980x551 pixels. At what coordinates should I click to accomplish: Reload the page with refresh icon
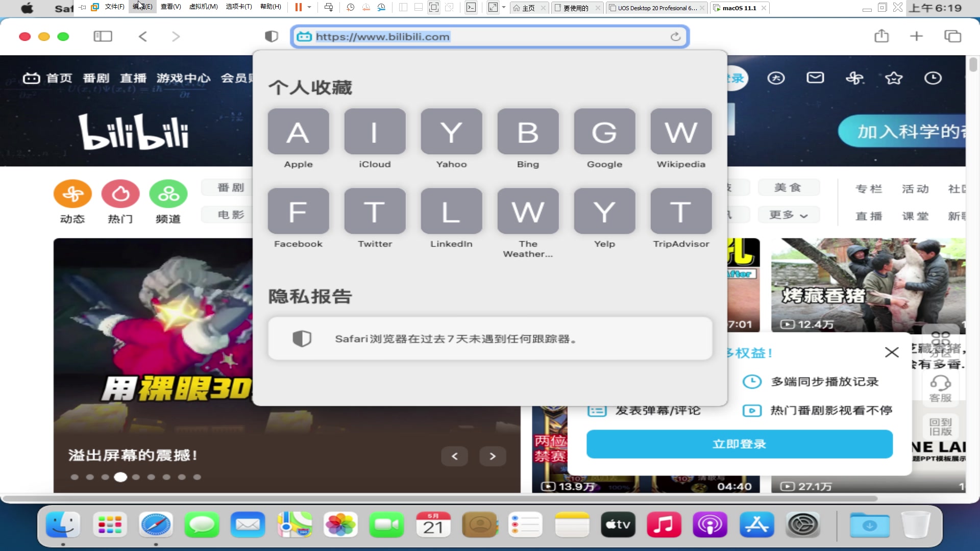[x=675, y=37]
